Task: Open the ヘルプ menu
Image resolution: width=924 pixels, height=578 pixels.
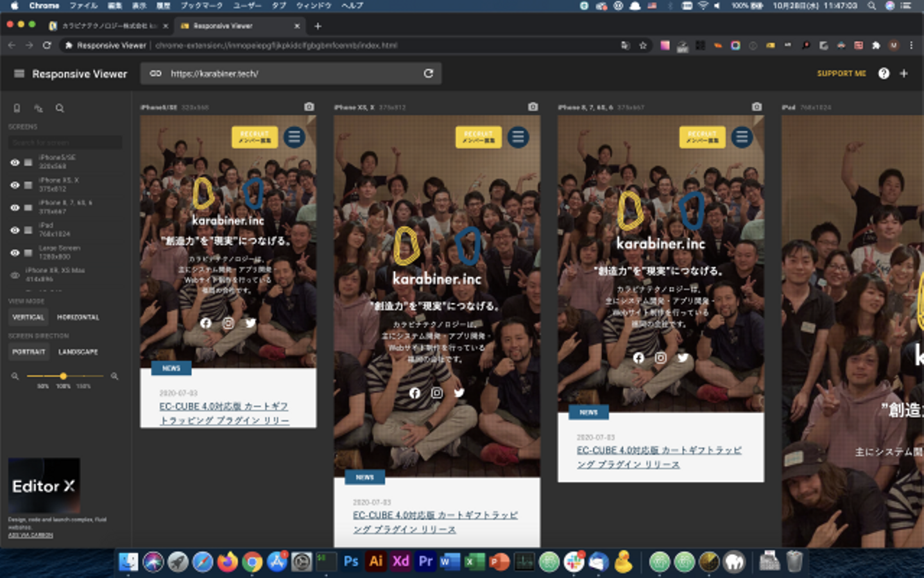Action: tap(352, 6)
